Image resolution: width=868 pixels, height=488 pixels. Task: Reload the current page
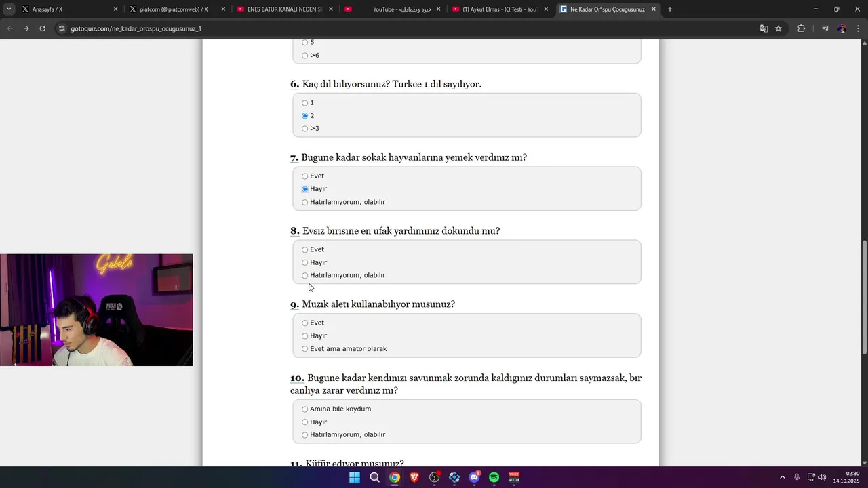(x=42, y=28)
